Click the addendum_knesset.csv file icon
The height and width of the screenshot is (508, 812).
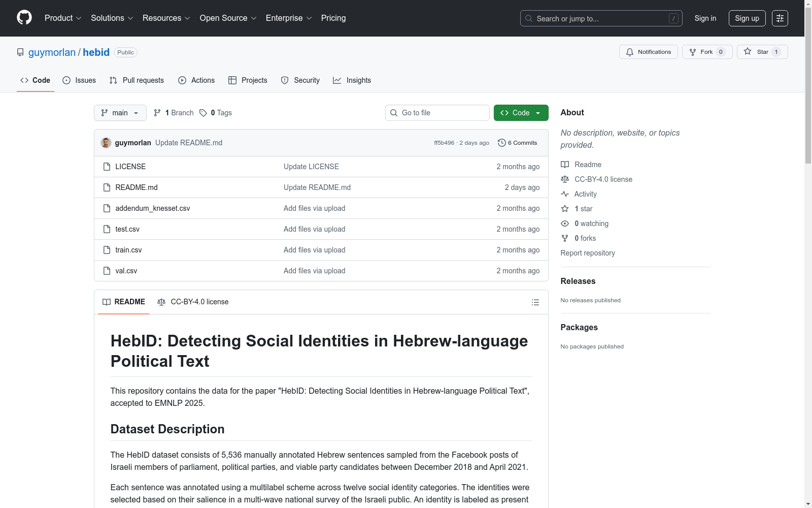[107, 208]
